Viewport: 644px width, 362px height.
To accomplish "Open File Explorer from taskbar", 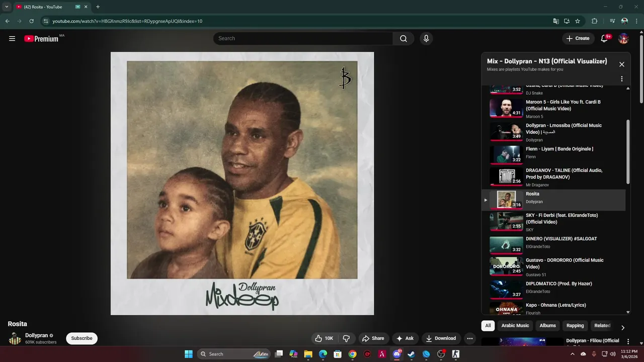I will 308,354.
